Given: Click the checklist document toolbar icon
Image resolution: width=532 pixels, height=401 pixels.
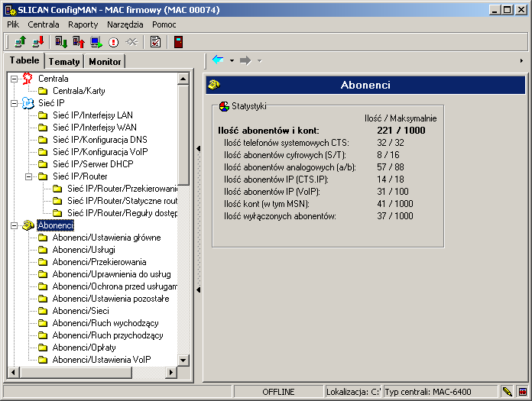Looking at the screenshot, I should 155,42.
